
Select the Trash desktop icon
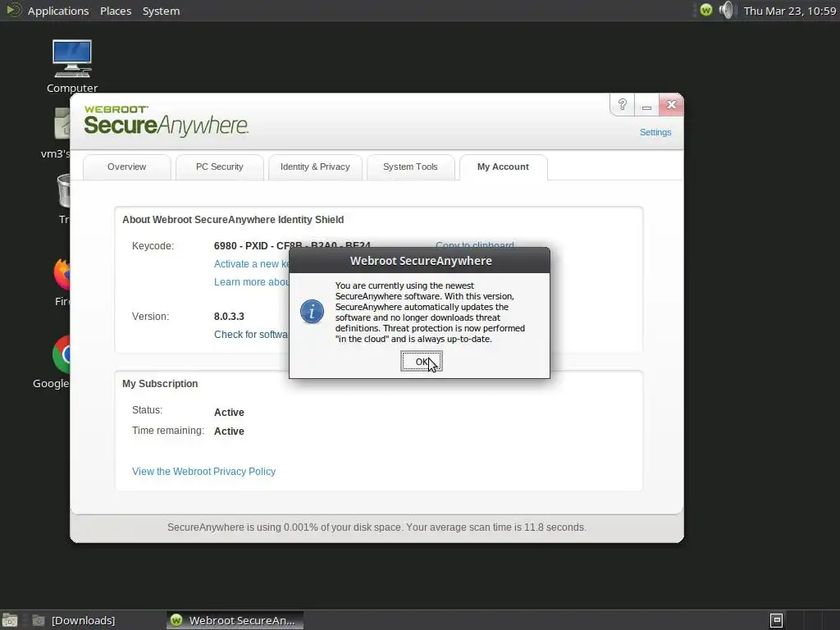(64, 199)
